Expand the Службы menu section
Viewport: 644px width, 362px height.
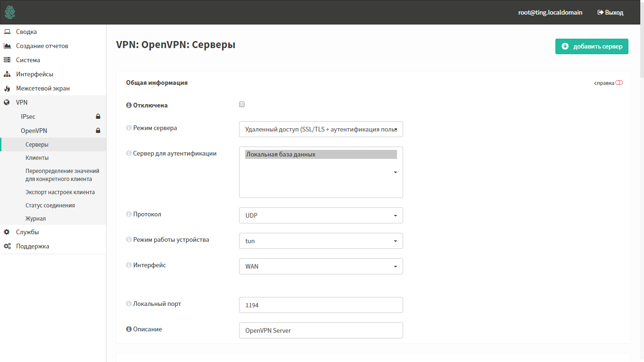(53, 232)
